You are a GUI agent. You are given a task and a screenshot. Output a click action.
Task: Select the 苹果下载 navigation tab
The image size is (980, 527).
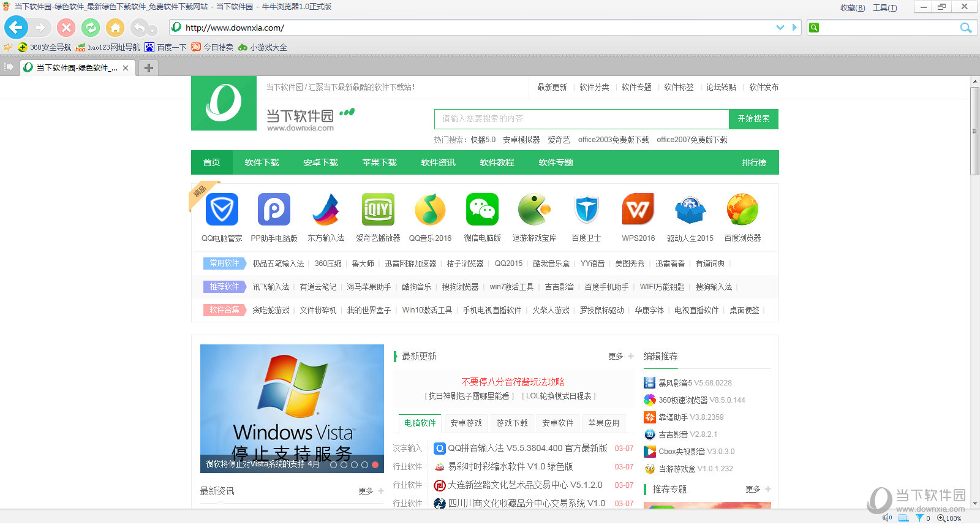click(379, 162)
